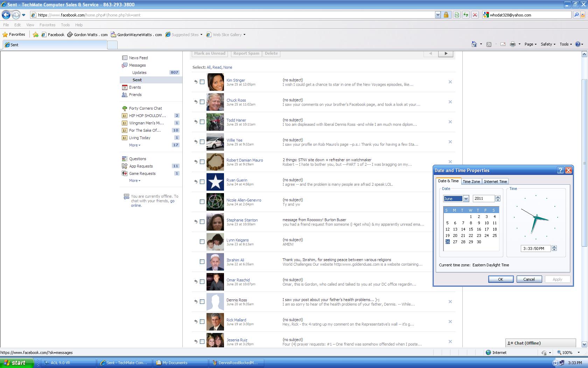Click the security padlock icon in address bar

pos(446,15)
